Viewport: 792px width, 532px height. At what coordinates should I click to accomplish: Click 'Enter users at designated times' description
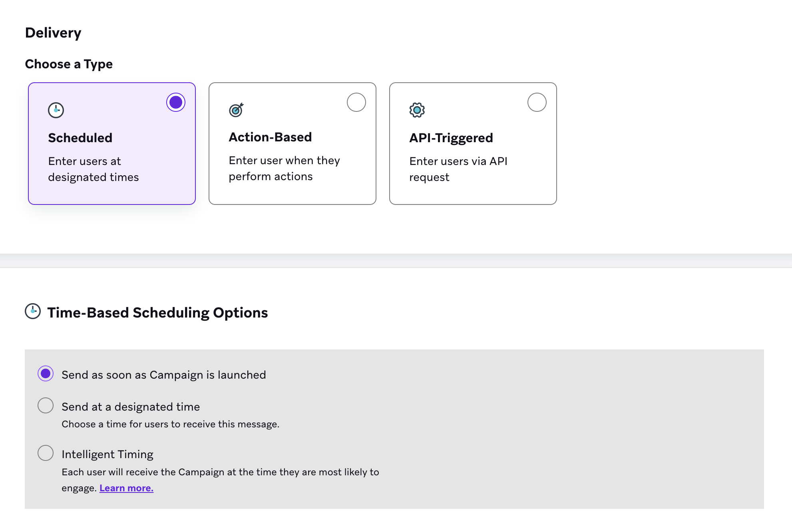click(x=93, y=169)
